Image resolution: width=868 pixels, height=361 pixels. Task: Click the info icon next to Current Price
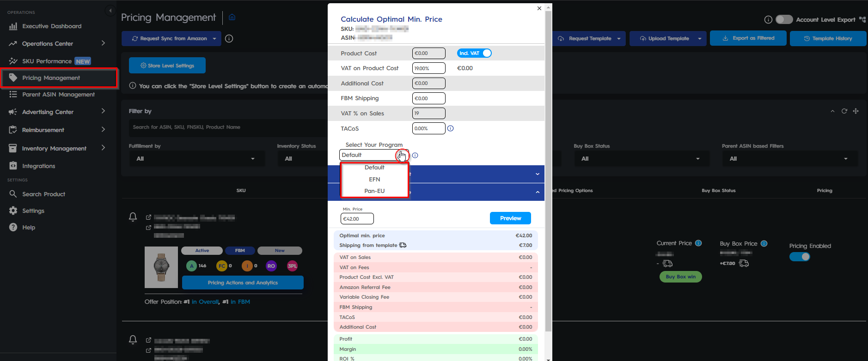[x=698, y=243]
